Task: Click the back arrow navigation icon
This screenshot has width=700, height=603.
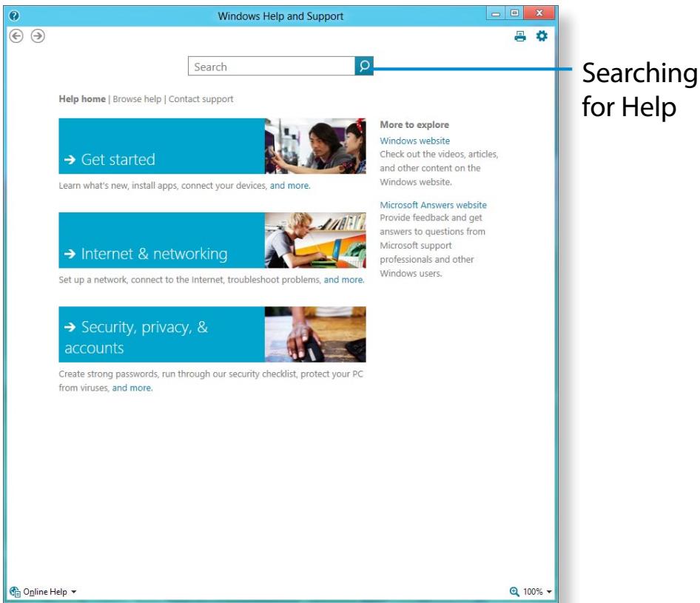Action: [16, 36]
